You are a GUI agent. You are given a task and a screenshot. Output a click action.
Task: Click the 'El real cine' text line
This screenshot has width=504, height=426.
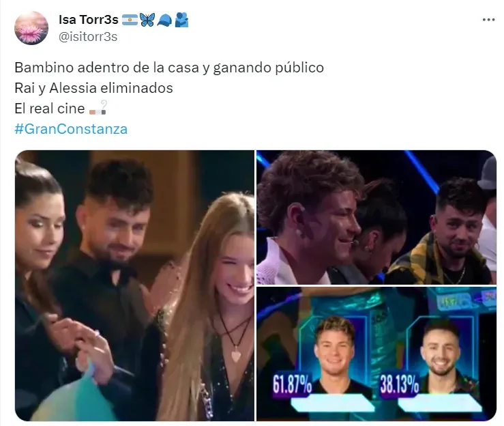tap(50, 109)
